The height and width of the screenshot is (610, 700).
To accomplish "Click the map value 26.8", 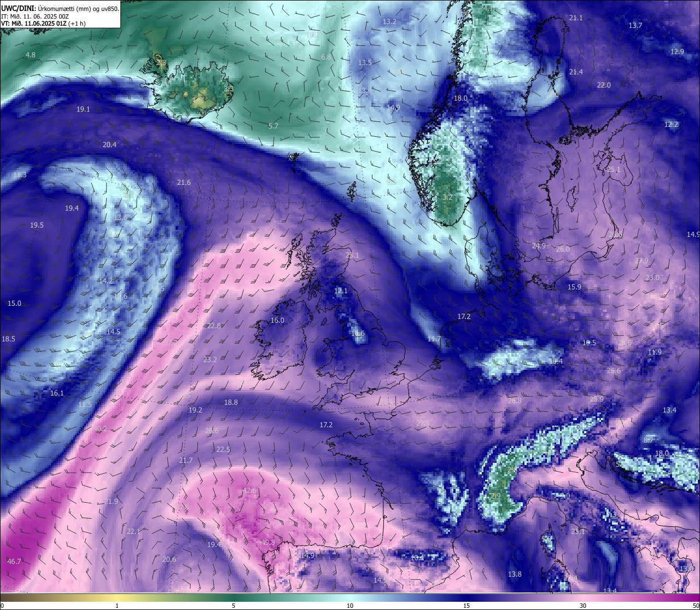I will pos(515,401).
